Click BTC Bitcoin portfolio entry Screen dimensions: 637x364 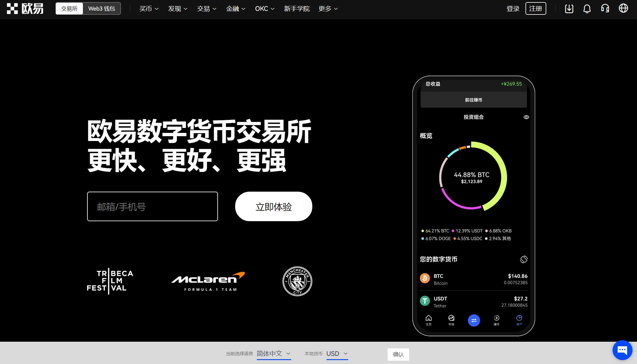474,279
